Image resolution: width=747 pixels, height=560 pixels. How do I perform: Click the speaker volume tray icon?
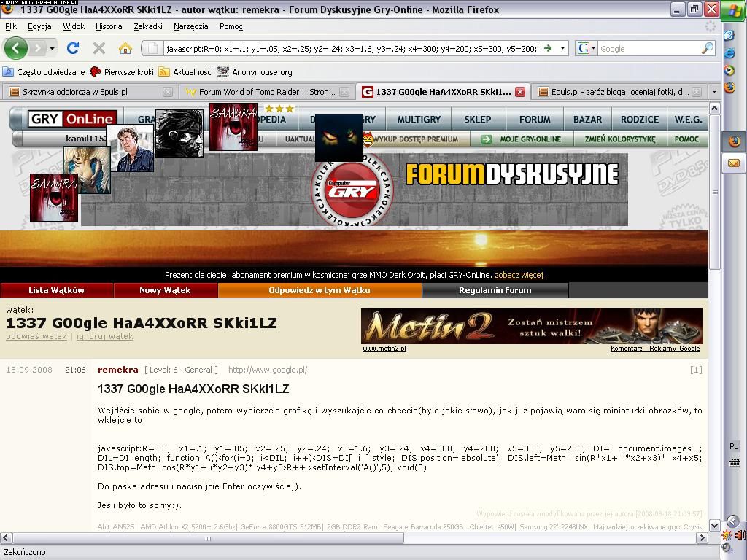coord(740,535)
